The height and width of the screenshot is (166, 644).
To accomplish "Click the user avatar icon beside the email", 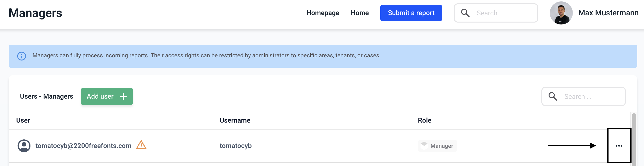I will 24,146.
